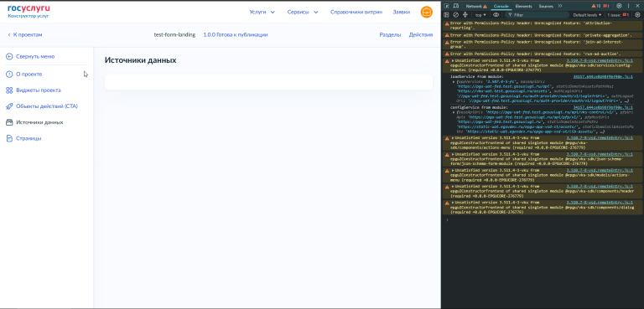Viewport: 644px width, 309px height.
Task: Open the top JavaScript context dropdown
Action: (480, 15)
